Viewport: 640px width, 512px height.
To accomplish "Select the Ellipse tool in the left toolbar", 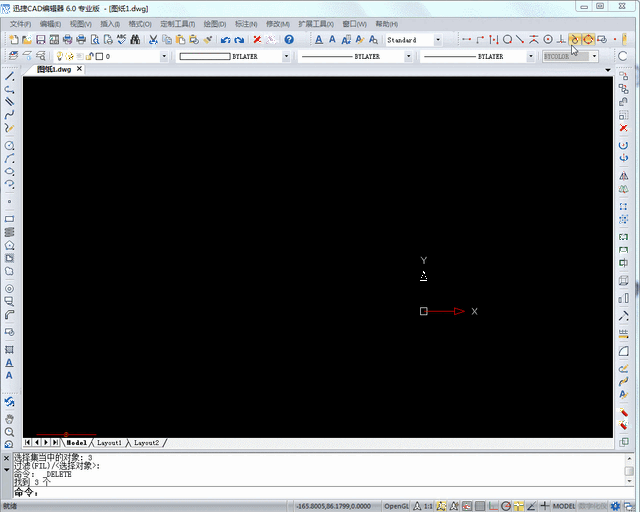I will tap(9, 171).
